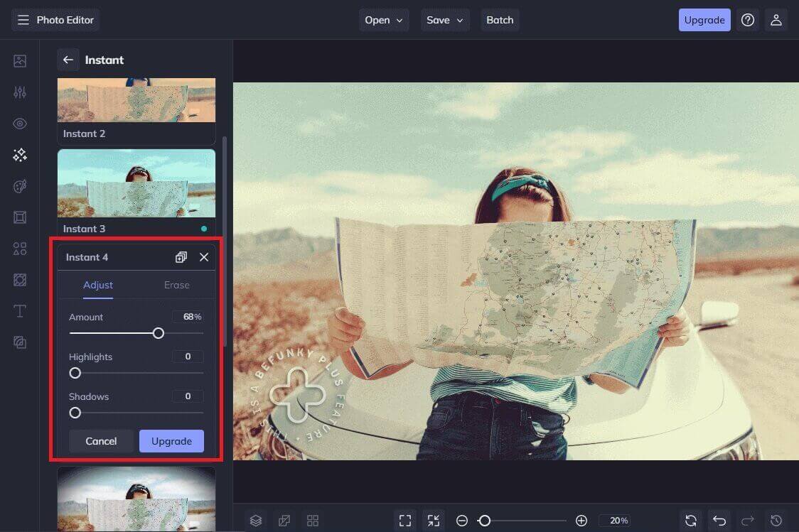Toggle fullscreen canvas view

click(x=404, y=520)
